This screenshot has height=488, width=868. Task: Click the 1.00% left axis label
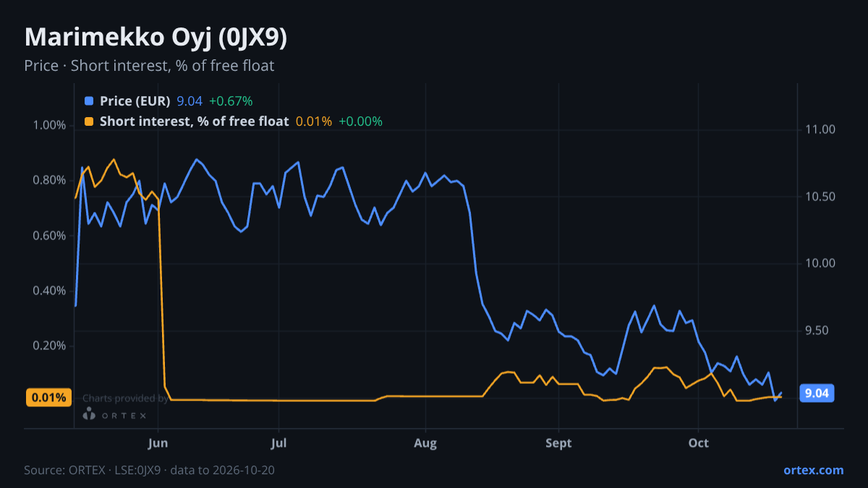pos(49,125)
